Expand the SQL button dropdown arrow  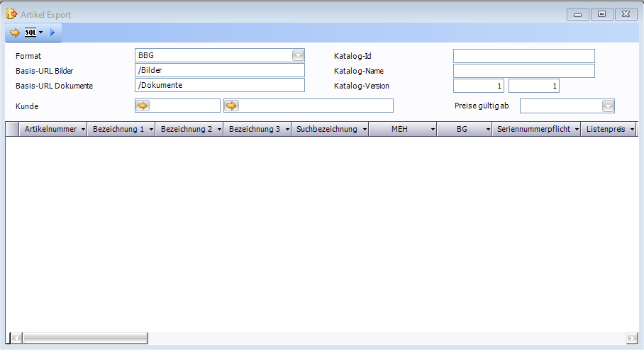click(x=41, y=33)
